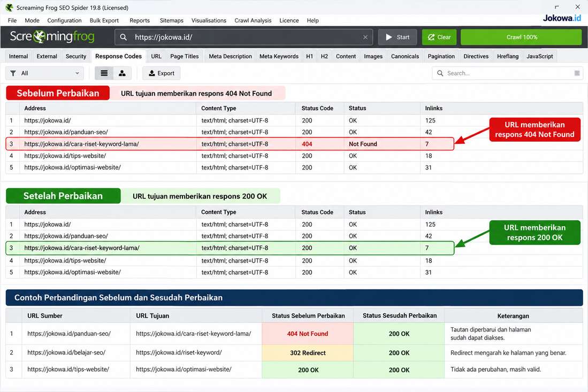The height and width of the screenshot is (392, 588).
Task: Click the filter funnel icon
Action: [13, 73]
